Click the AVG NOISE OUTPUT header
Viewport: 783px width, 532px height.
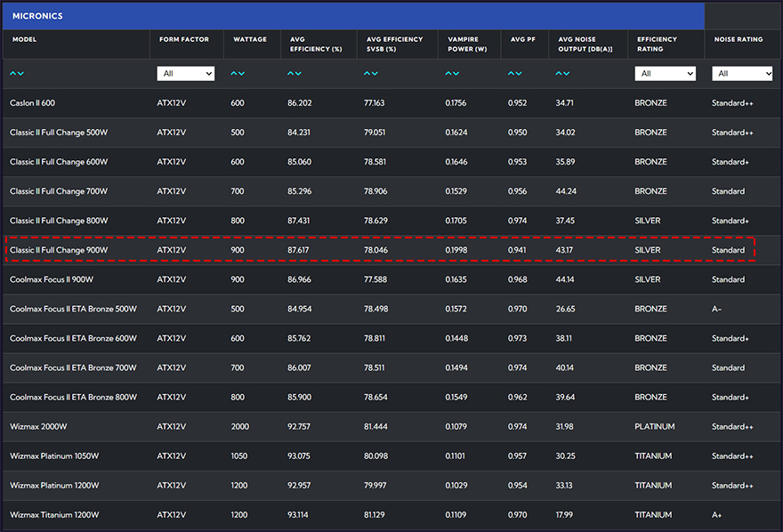(585, 44)
